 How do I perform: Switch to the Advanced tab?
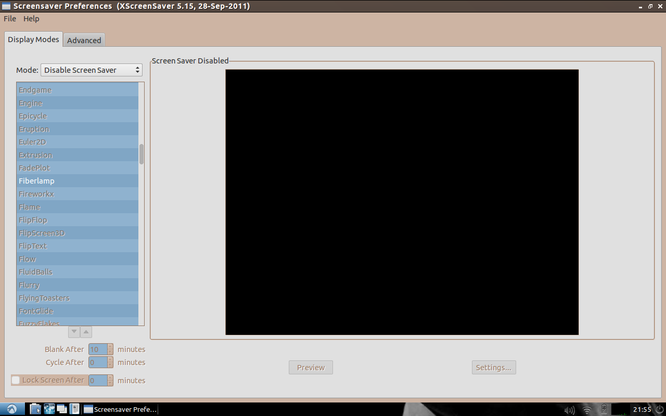click(84, 40)
